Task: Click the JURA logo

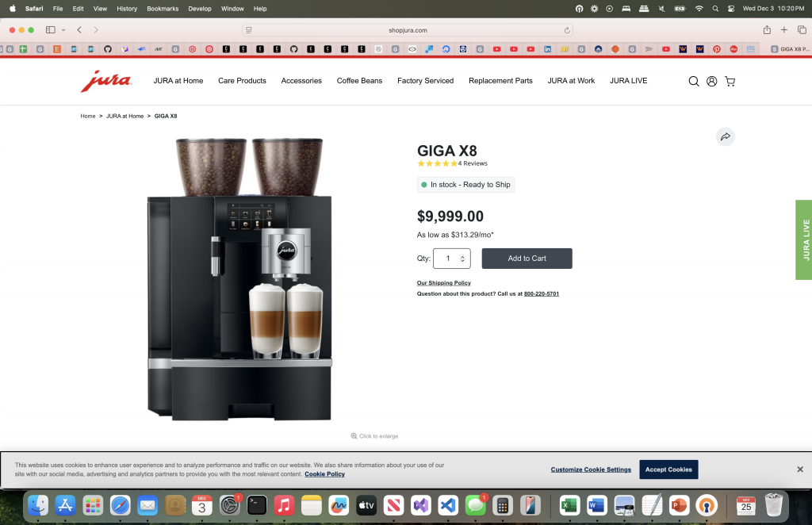Action: tap(105, 81)
